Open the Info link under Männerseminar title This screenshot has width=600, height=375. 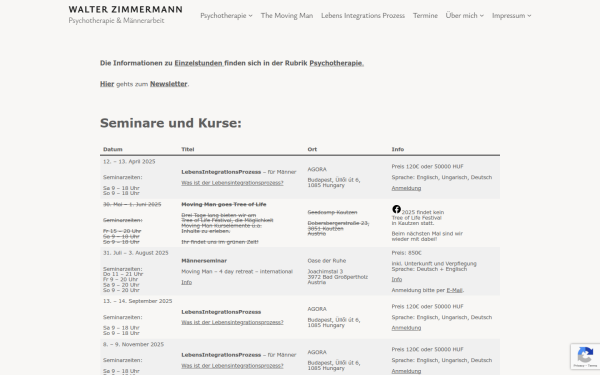[186, 282]
